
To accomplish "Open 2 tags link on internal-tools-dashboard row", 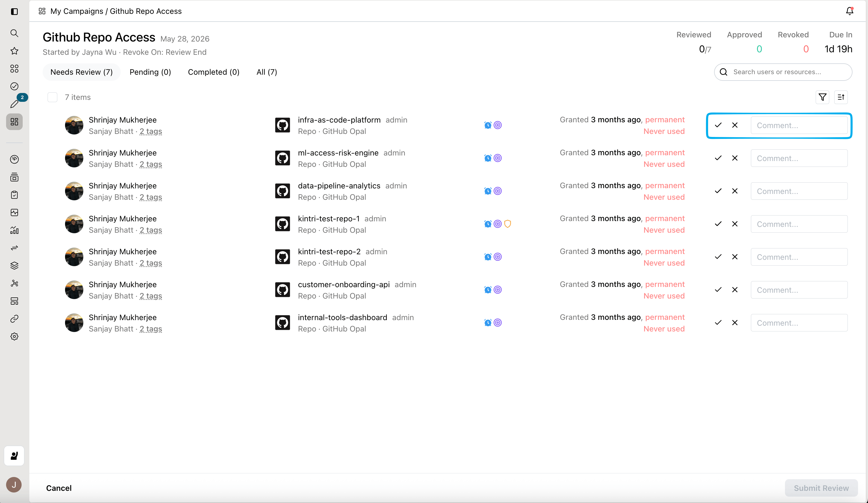I will pyautogui.click(x=151, y=329).
